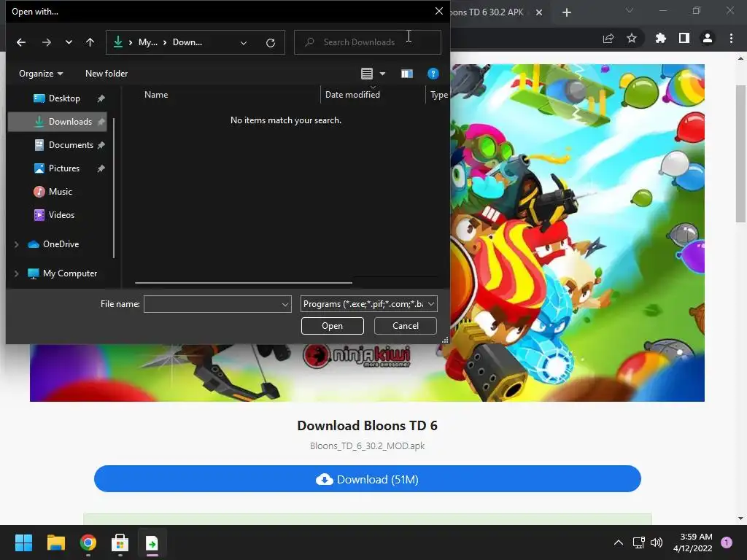
Task: Show hidden tray icons chevron
Action: 619,542
